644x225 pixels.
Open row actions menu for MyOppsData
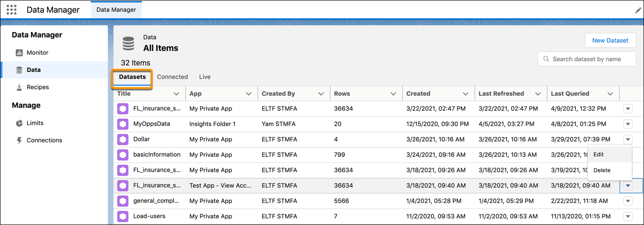click(x=628, y=124)
